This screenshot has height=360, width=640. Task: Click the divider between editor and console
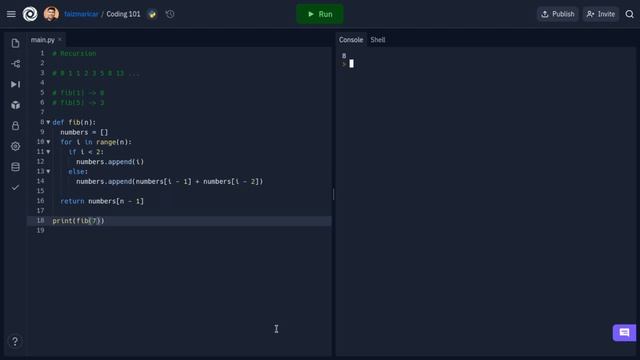pyautogui.click(x=333, y=194)
